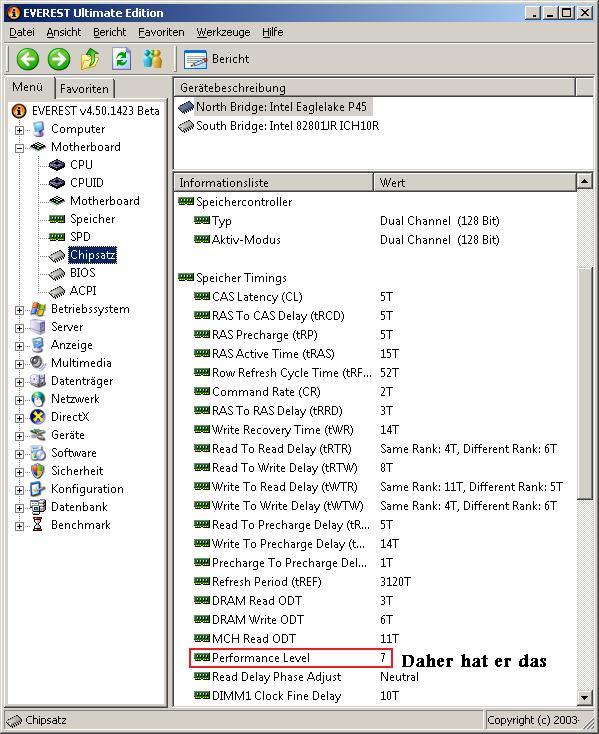
Task: Select the Aktiv-Modus row
Action: (374, 240)
